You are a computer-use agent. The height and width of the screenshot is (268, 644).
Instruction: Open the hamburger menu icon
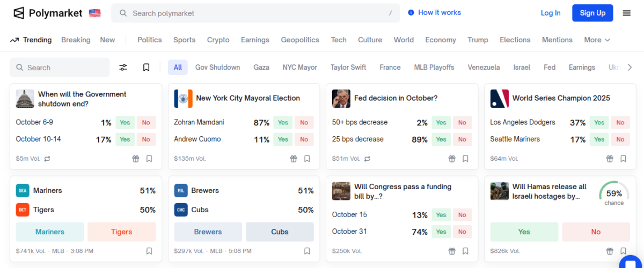pyautogui.click(x=626, y=13)
